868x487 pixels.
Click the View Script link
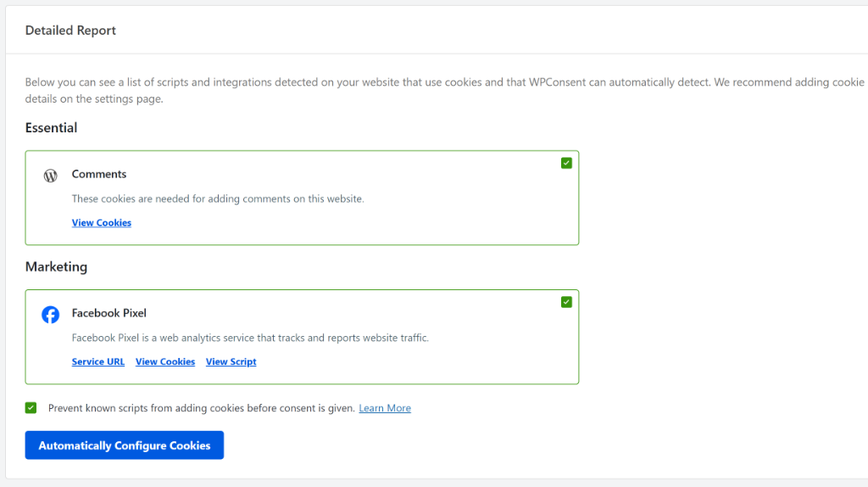[231, 362]
